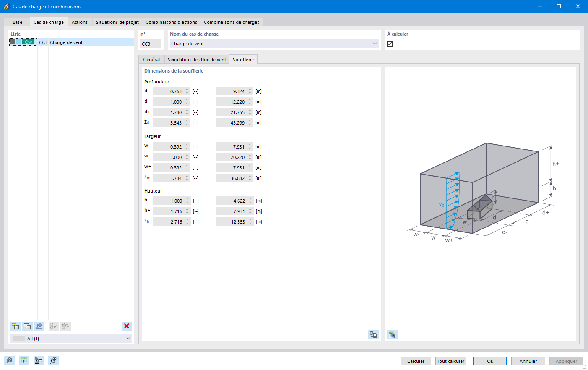The height and width of the screenshot is (370, 588).
Task: Click the Calculer button
Action: click(416, 361)
